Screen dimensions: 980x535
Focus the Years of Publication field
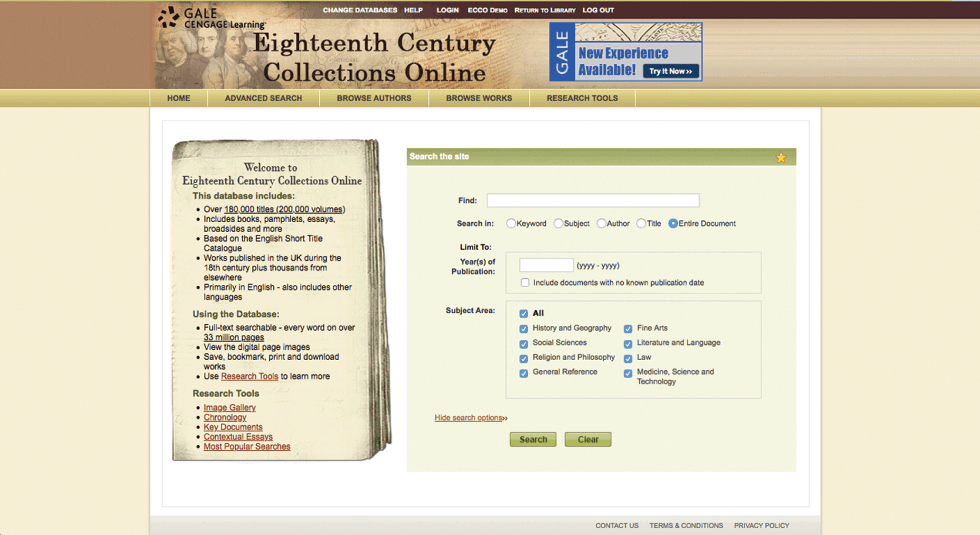[x=546, y=265]
